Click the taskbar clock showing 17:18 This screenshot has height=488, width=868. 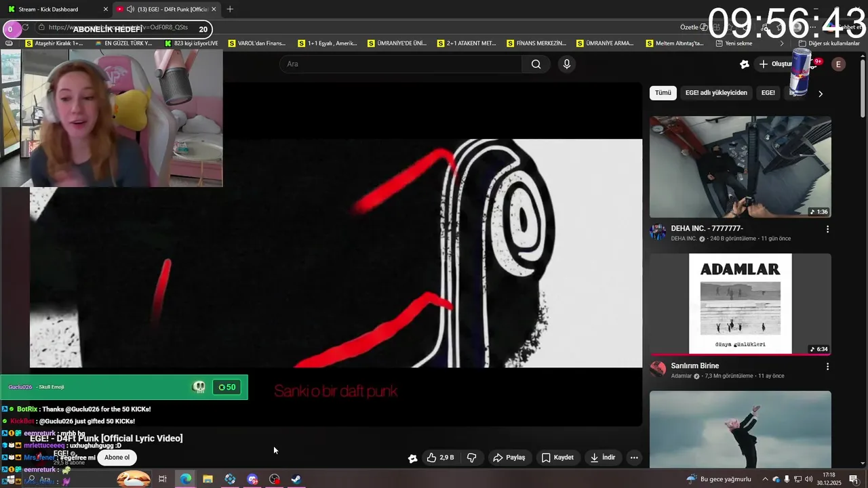pos(829,479)
